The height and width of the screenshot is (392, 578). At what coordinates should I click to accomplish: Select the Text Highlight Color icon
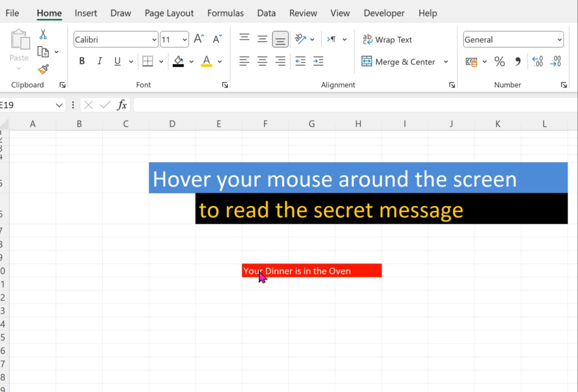click(x=206, y=61)
